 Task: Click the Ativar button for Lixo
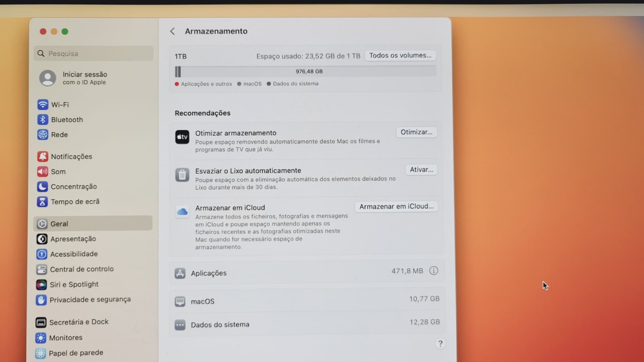click(x=421, y=170)
